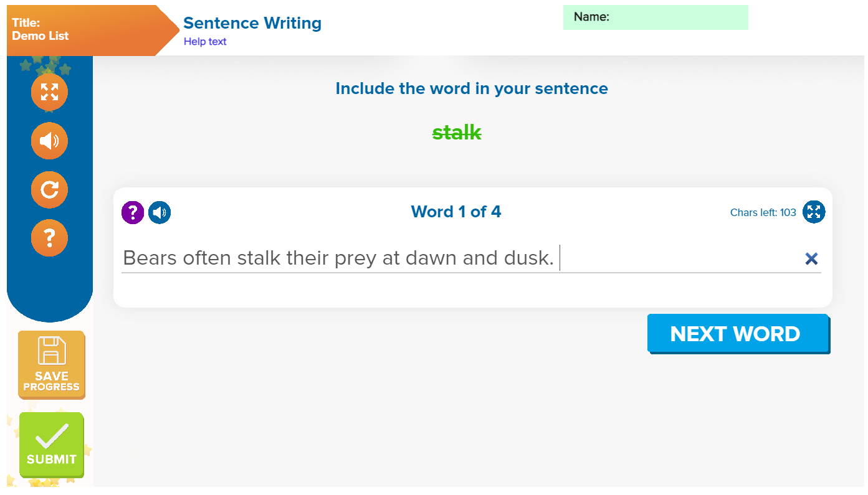Play audio using the orange sidebar speaker
The width and height of the screenshot is (868, 495).
coord(49,141)
